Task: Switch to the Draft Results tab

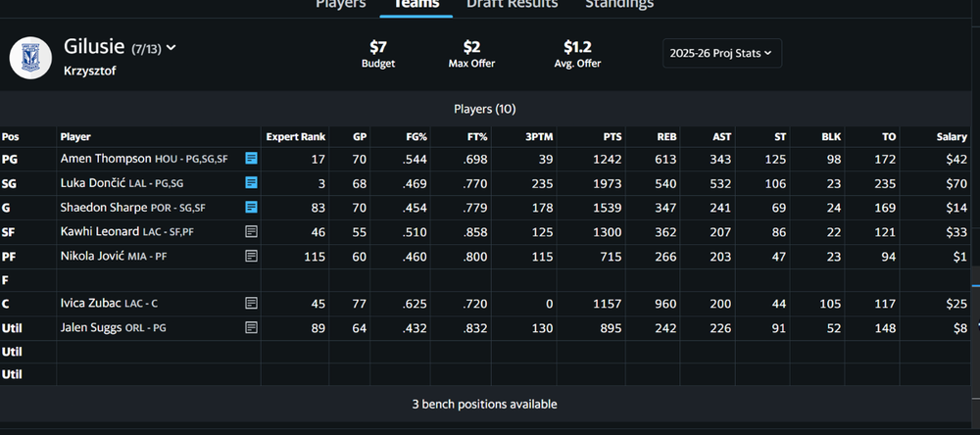Action: 512,5
